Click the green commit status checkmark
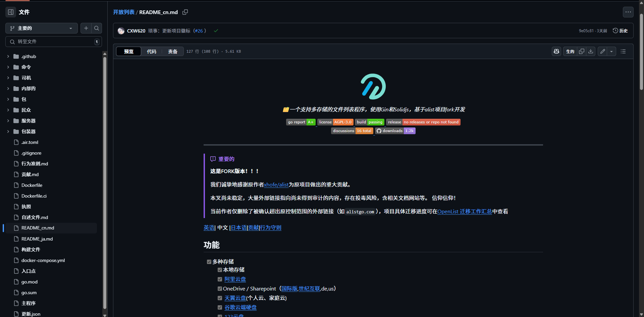644x317 pixels. [216, 31]
